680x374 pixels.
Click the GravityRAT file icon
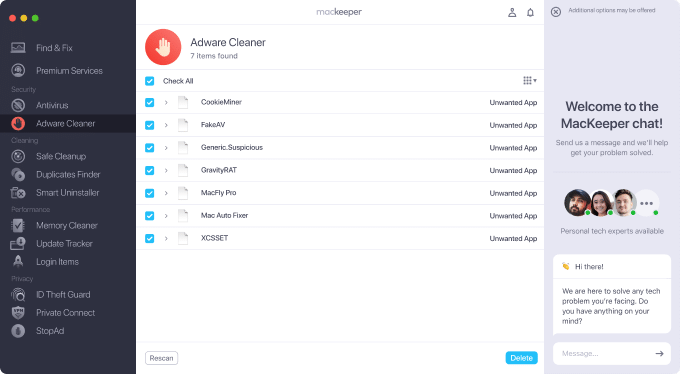(183, 170)
